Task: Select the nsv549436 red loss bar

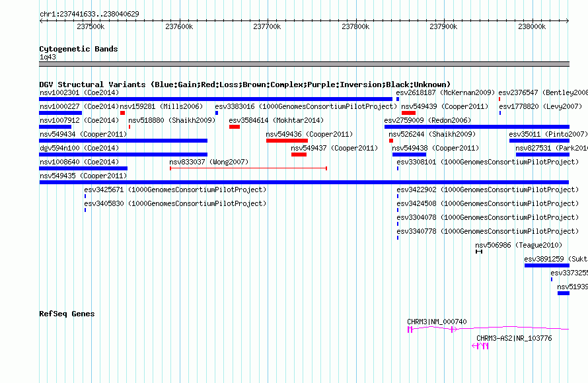Action: point(287,141)
